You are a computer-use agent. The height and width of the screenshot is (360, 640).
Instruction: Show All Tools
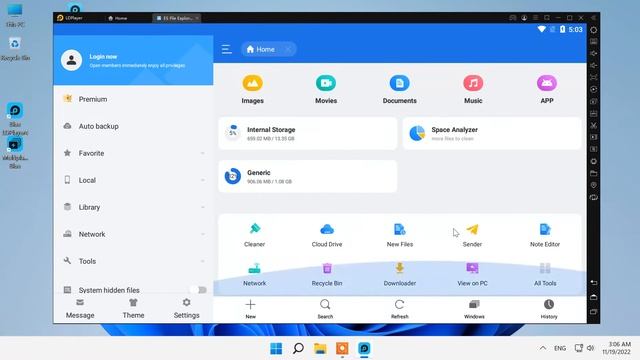pos(545,274)
